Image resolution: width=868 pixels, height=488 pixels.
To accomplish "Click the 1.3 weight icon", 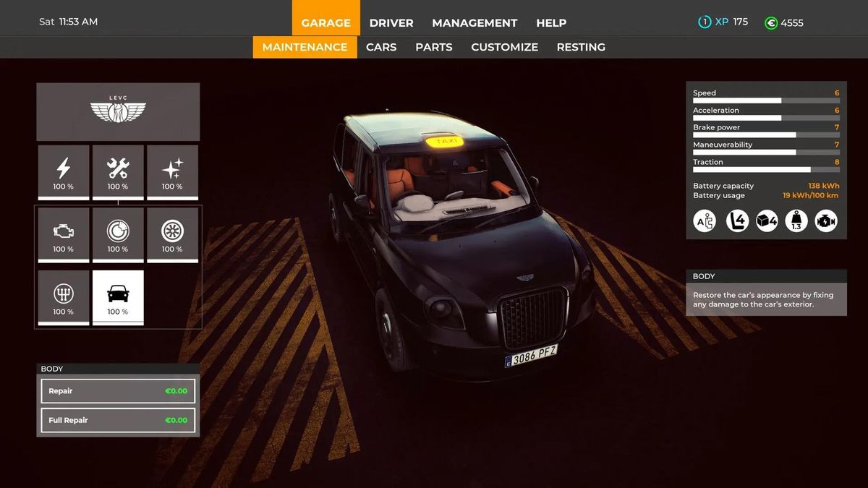I will pyautogui.click(x=796, y=221).
